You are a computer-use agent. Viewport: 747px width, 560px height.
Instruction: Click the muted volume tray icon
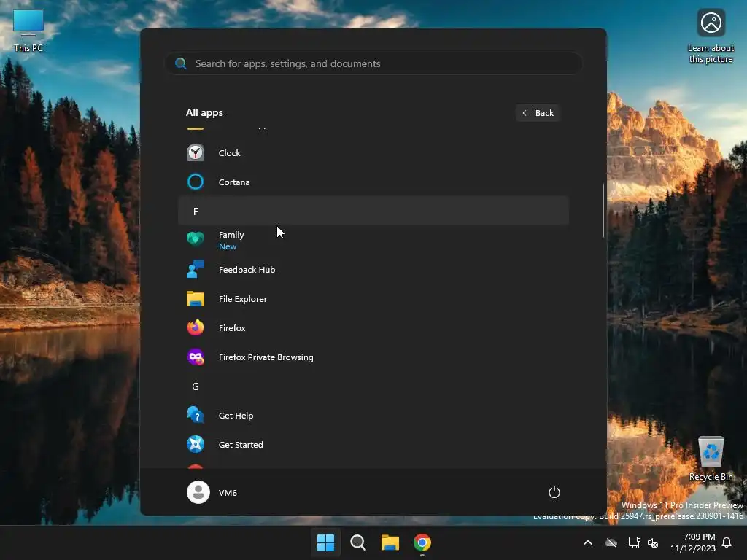[653, 542]
